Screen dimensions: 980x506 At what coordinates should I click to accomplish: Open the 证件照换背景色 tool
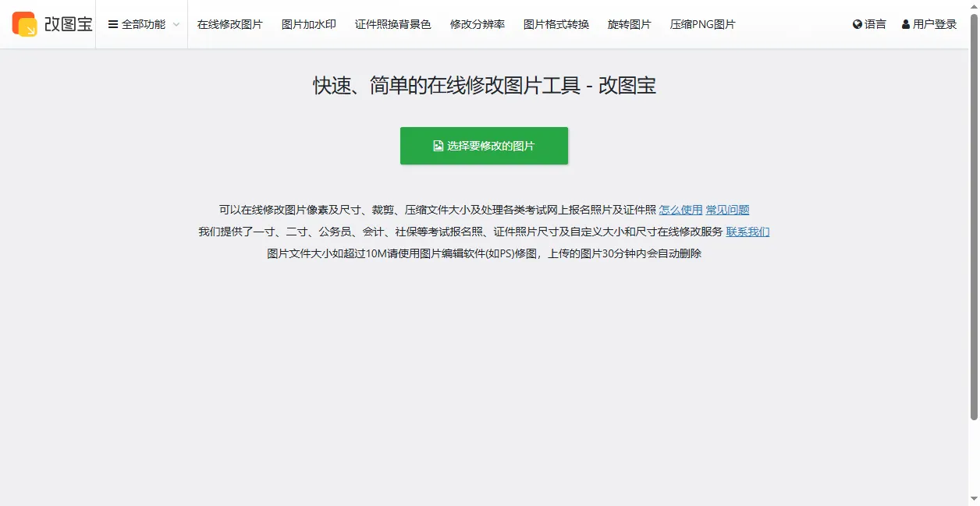(x=392, y=24)
